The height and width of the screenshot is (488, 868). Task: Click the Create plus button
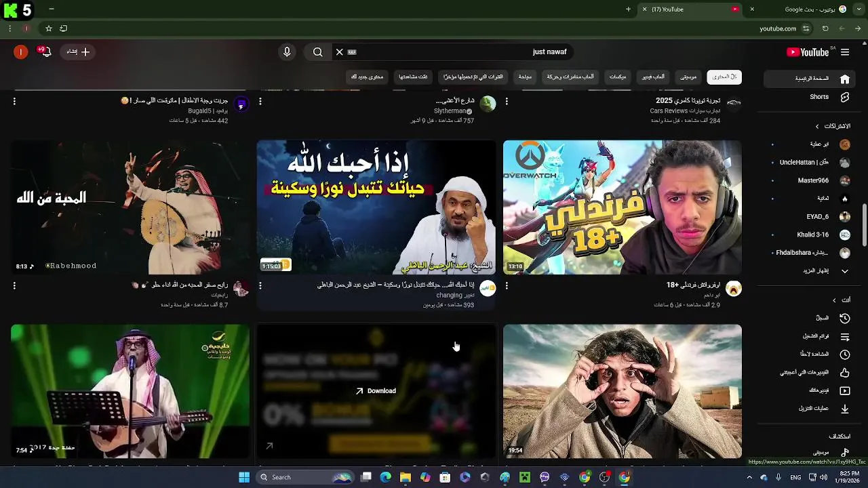coord(78,52)
